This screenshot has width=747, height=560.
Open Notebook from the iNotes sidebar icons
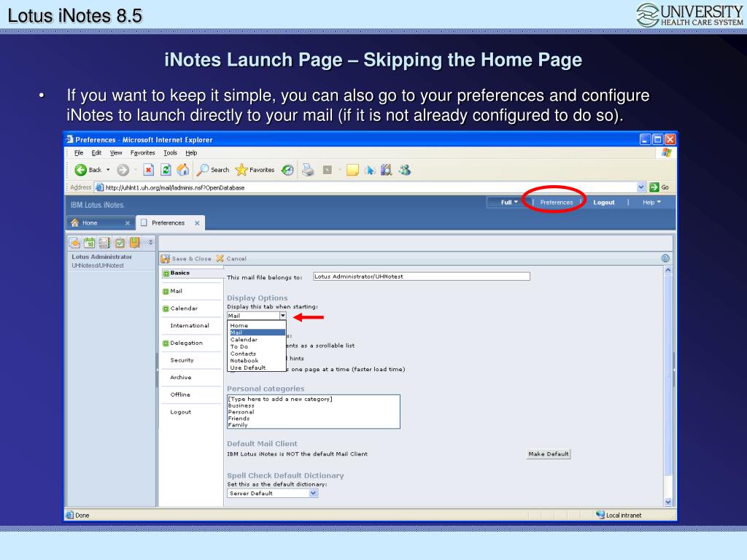pos(135,243)
